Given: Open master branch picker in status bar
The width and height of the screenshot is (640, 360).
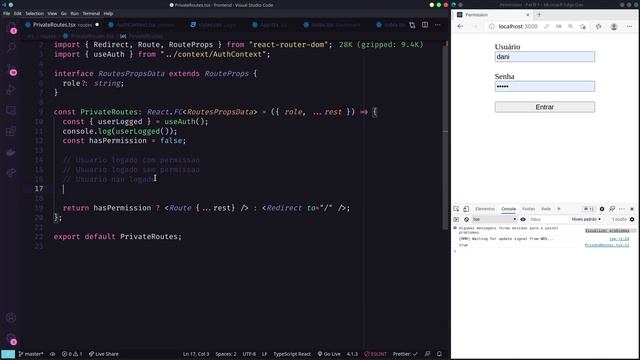Looking at the screenshot, I should [x=31, y=354].
